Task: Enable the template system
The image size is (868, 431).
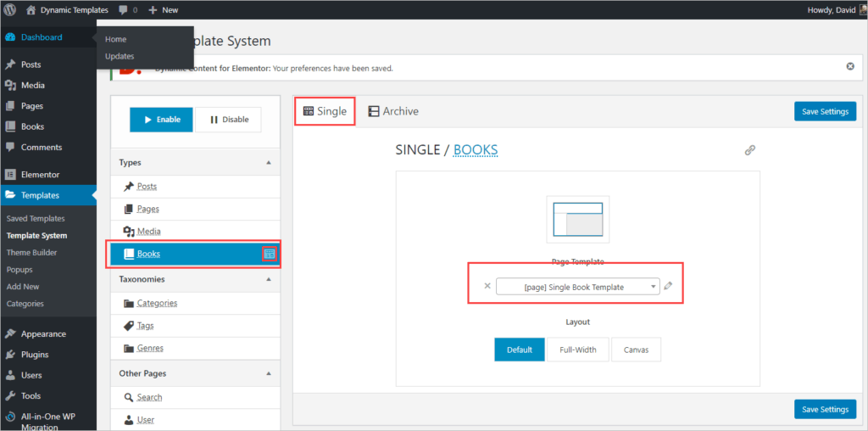Action: (x=161, y=120)
